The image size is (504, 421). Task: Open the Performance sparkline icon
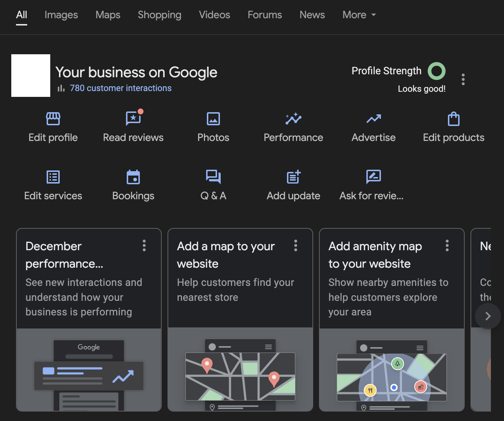click(294, 119)
